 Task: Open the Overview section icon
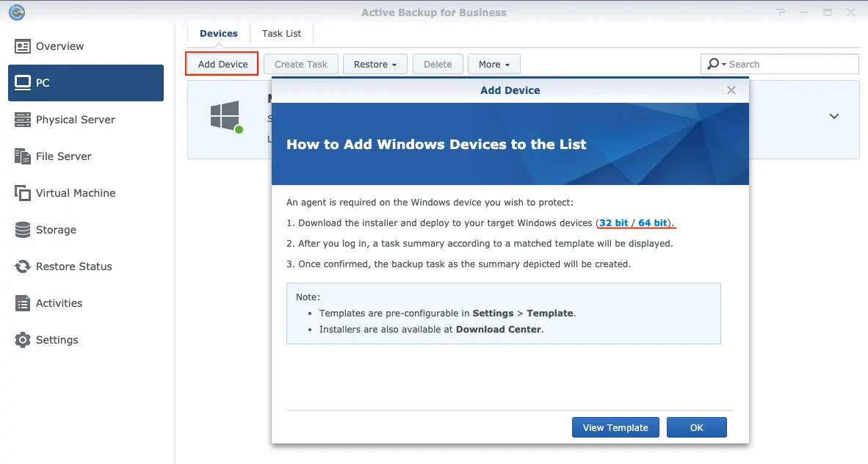23,46
